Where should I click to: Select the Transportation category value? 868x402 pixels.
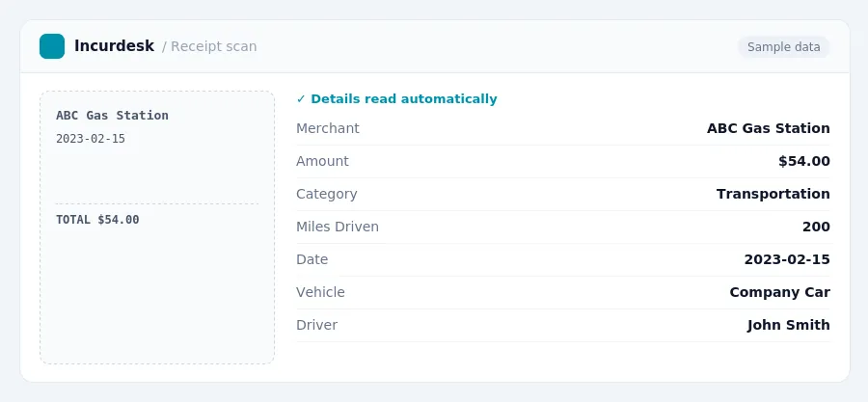click(773, 194)
